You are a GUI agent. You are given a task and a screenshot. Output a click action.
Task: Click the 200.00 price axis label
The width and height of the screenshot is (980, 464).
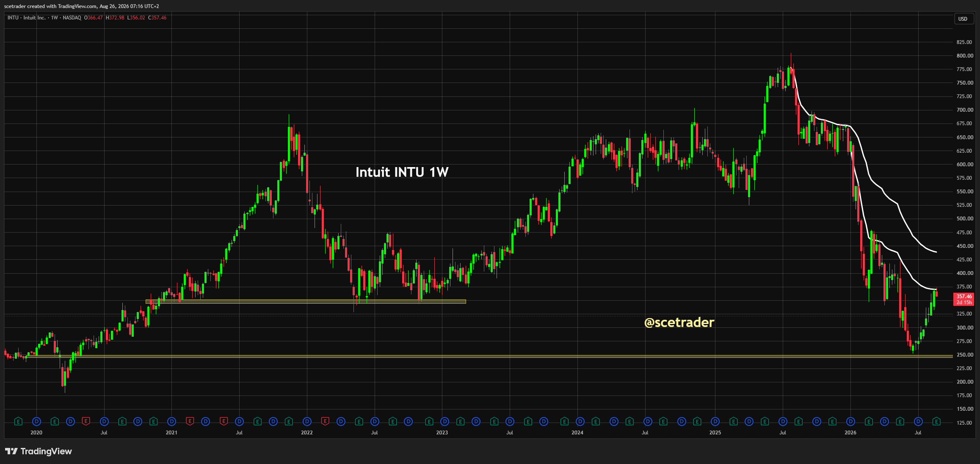pos(964,382)
